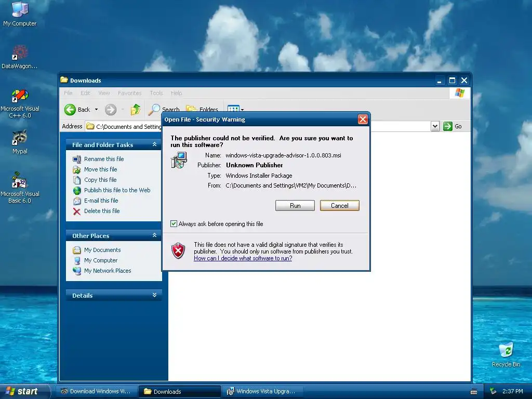
Task: Open the Favorites menu
Action: click(129, 93)
